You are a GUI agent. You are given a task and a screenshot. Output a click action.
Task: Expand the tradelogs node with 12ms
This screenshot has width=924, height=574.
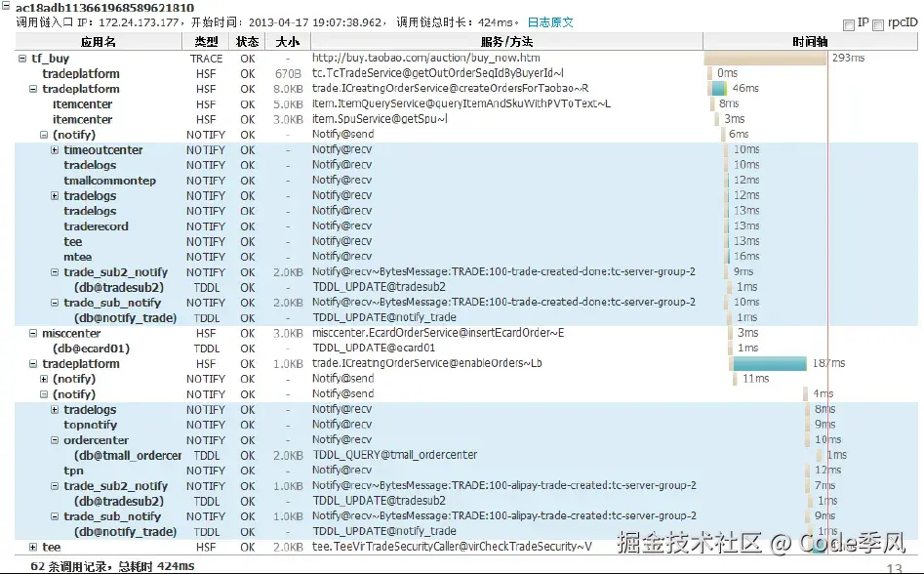point(55,195)
